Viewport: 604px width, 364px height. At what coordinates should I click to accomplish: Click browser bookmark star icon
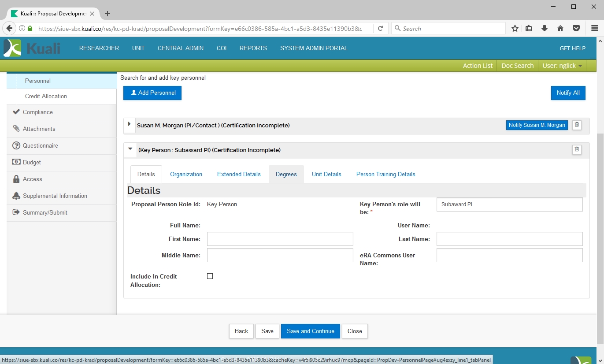[515, 29]
